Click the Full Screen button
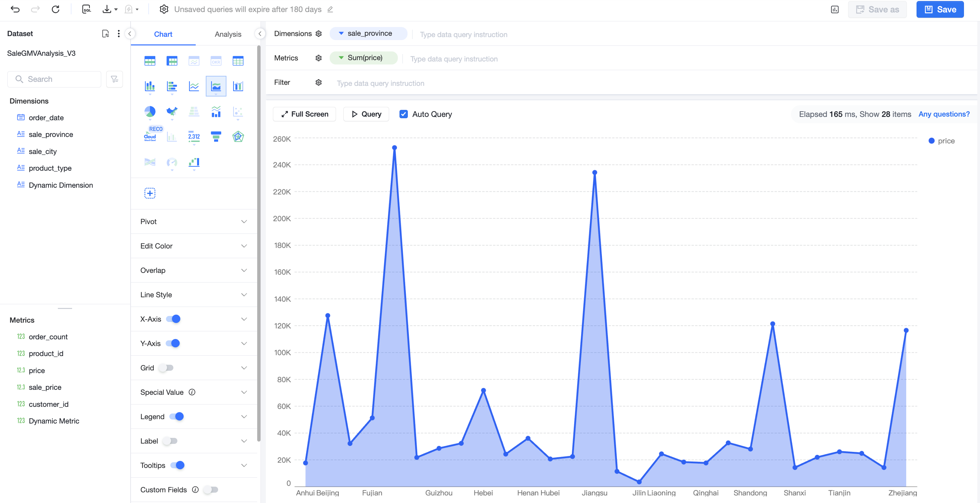Viewport: 980px width, 503px height. (x=304, y=114)
